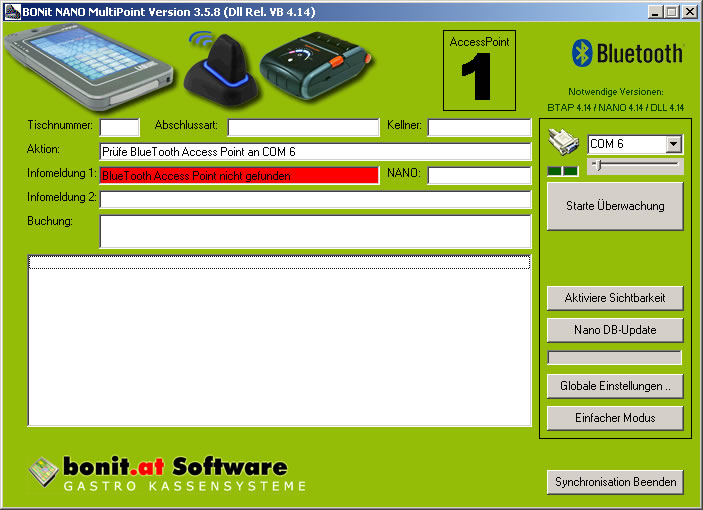
Task: Click the Bluetooth logo
Action: pyautogui.click(x=627, y=53)
